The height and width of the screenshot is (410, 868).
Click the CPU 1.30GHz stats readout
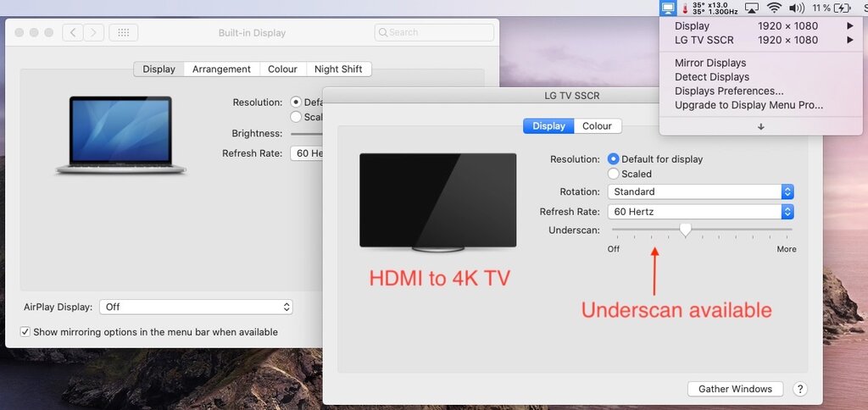click(x=715, y=8)
